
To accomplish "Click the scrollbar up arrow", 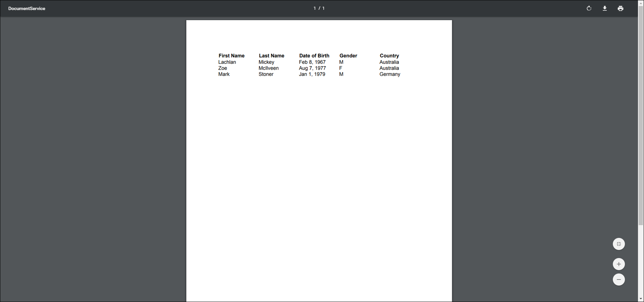I will click(641, 2).
